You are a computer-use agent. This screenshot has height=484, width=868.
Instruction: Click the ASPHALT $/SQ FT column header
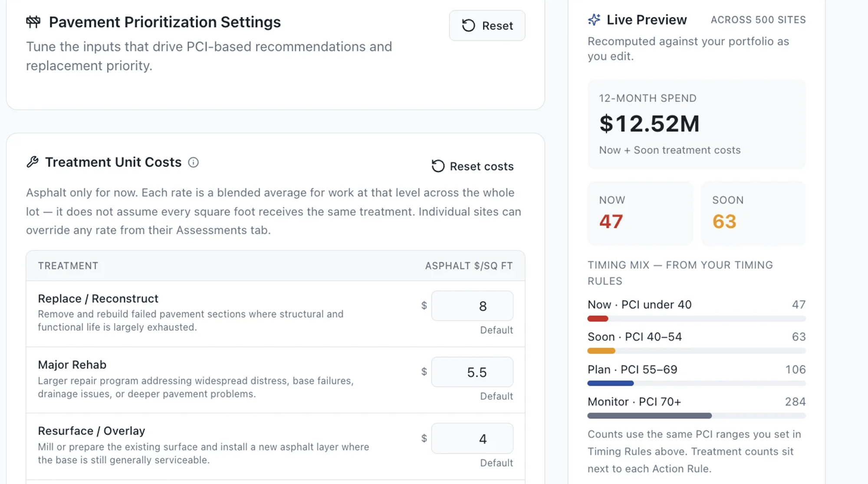(469, 266)
